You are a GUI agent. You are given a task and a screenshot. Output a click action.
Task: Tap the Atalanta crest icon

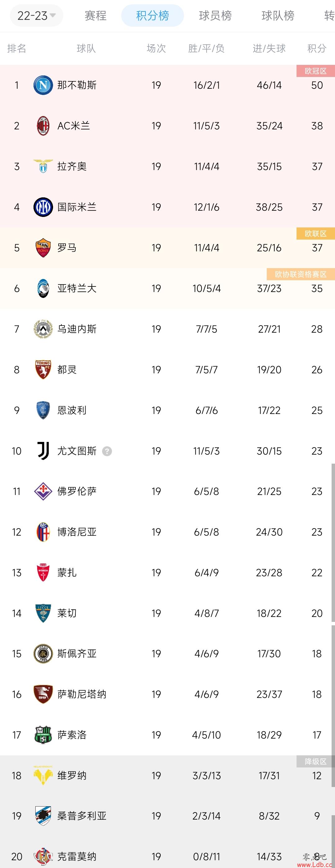coord(43,288)
